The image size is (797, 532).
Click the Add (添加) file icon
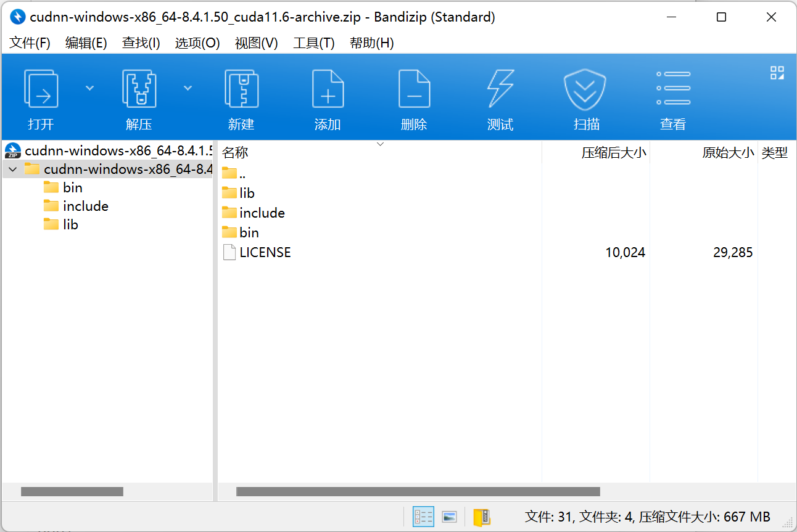pos(328,89)
